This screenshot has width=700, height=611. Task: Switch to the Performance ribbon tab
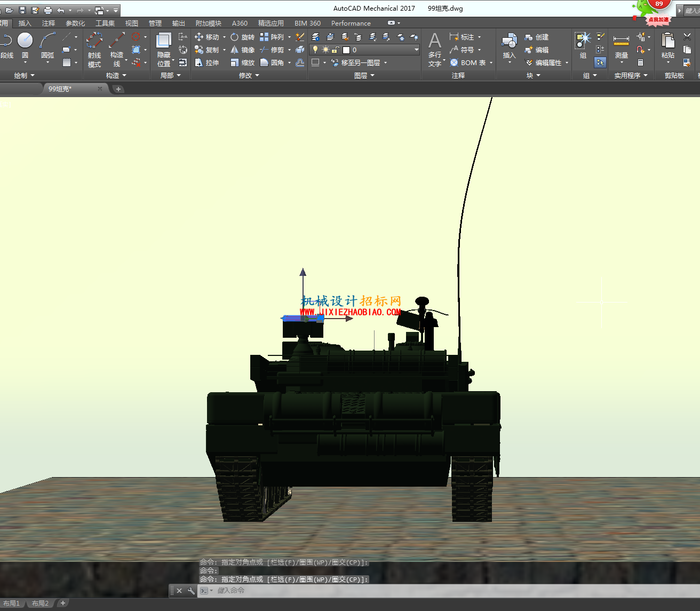351,23
